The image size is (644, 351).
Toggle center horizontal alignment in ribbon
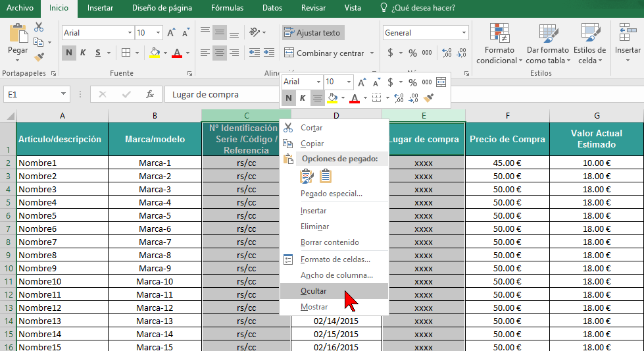click(220, 53)
